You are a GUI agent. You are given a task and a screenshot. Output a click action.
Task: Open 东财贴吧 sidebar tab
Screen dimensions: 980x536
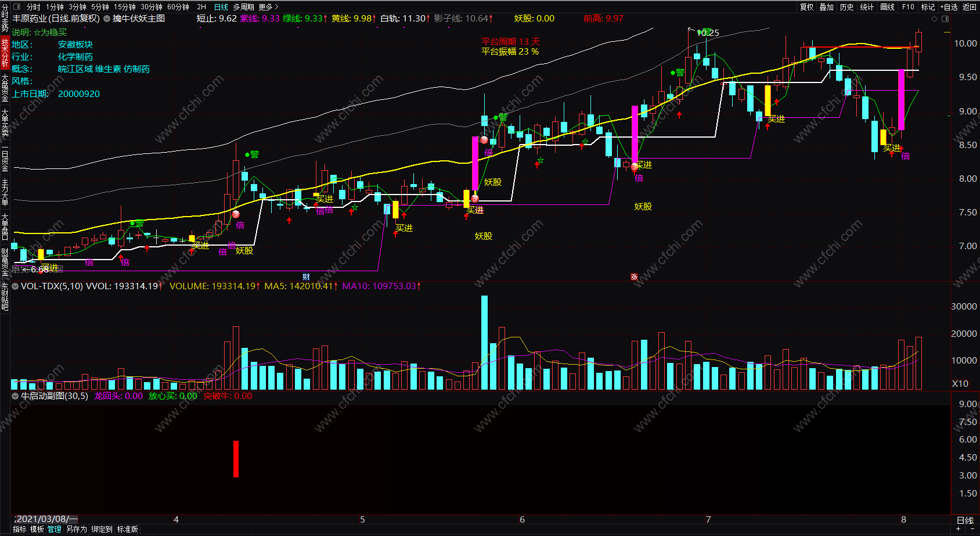point(5,297)
